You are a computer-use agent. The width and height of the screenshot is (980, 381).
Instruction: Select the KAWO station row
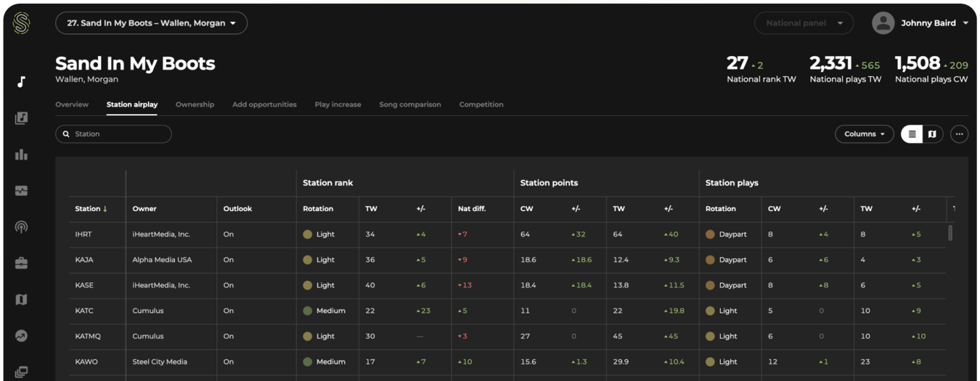(507, 361)
